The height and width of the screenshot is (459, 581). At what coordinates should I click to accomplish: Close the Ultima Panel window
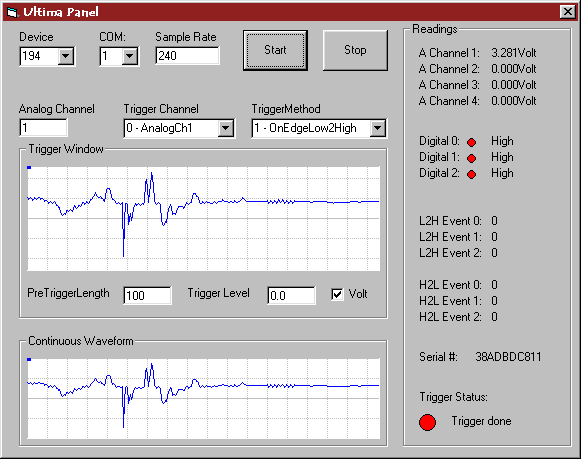(x=568, y=12)
